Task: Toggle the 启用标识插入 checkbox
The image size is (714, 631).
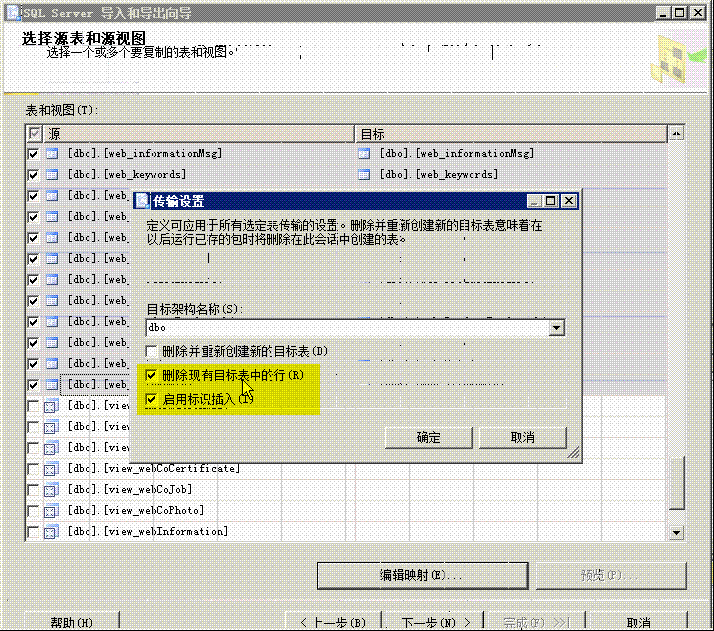Action: 152,399
